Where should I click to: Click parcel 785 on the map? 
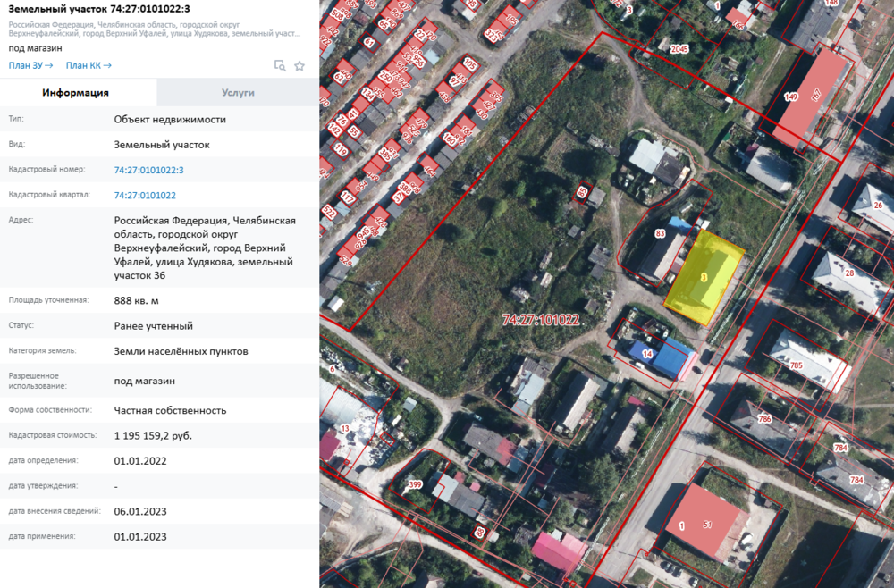click(x=796, y=365)
